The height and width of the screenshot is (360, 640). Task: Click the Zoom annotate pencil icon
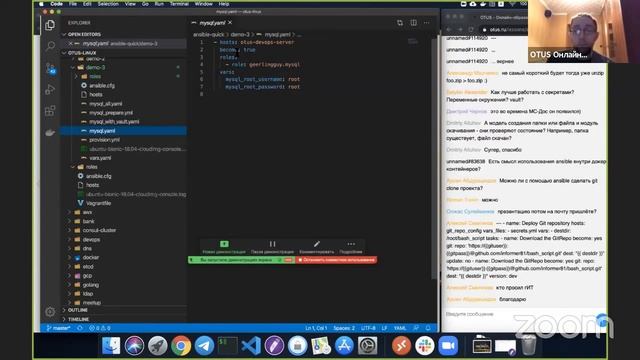click(x=317, y=244)
